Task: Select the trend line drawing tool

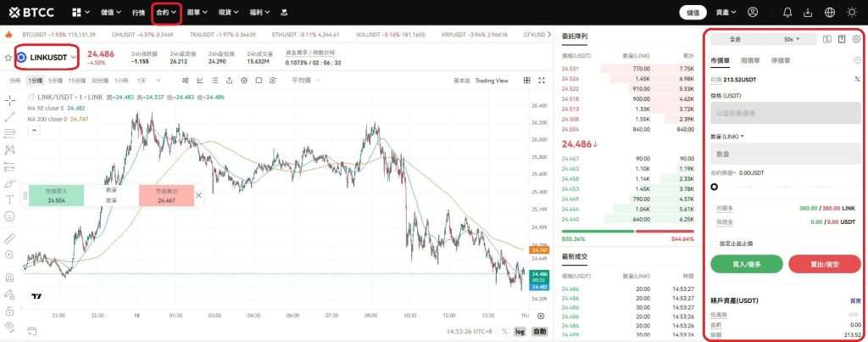Action: (10, 117)
